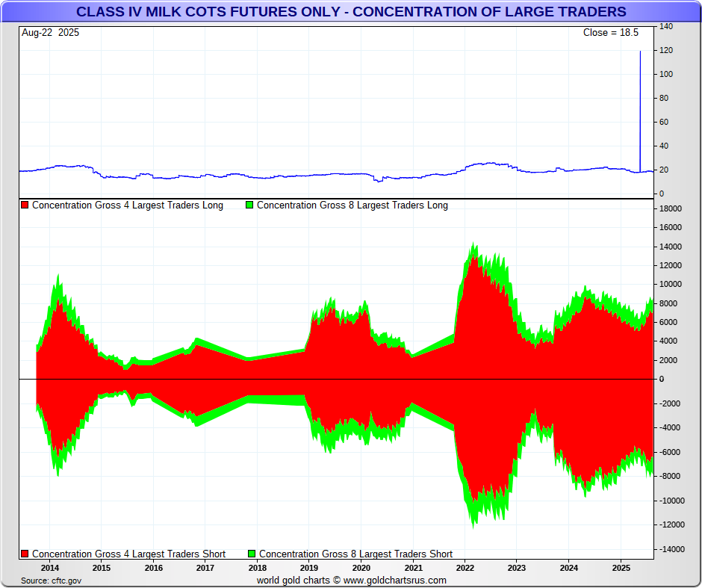Click legend text 'Concentration Gross 8 Largest Traders Short'
The image size is (702, 588).
tap(356, 554)
